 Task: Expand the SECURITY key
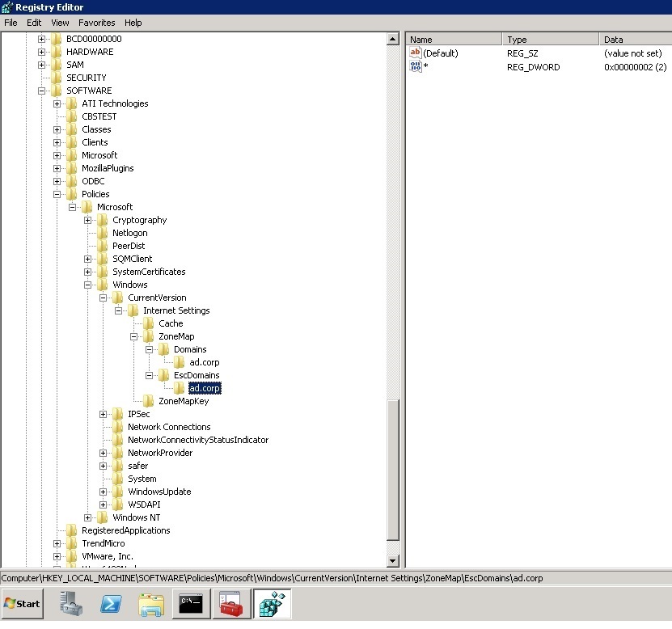click(x=40, y=77)
